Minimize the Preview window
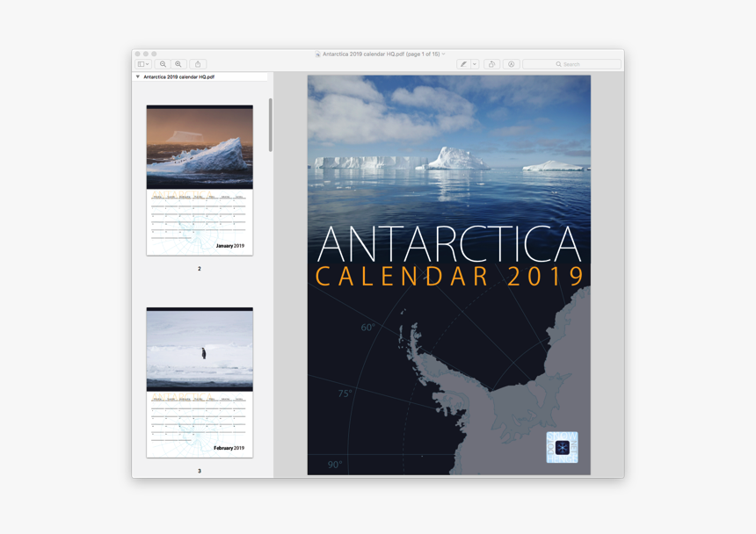 146,54
